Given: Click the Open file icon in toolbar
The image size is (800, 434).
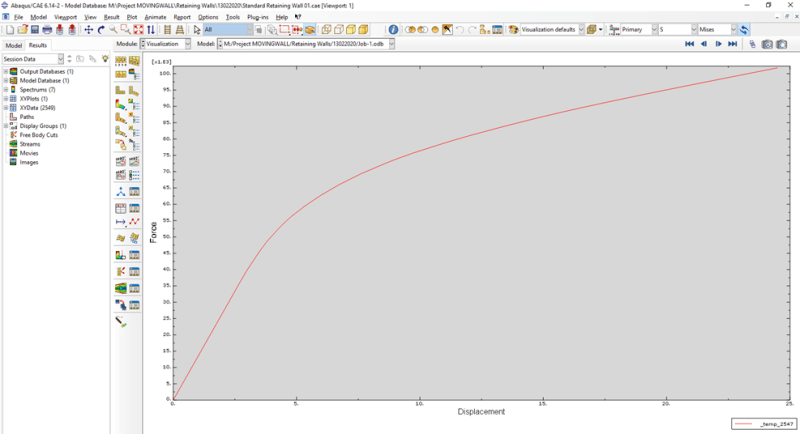Looking at the screenshot, I should 22,30.
